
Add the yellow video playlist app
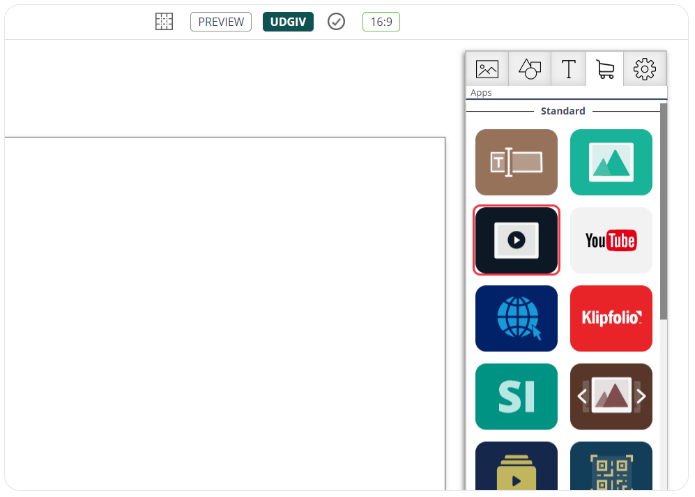click(x=516, y=466)
